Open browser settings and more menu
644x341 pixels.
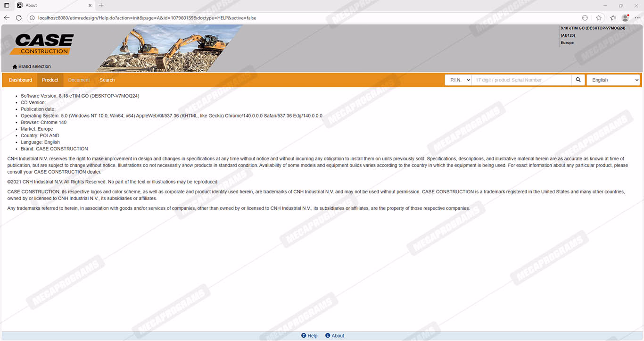click(x=637, y=18)
